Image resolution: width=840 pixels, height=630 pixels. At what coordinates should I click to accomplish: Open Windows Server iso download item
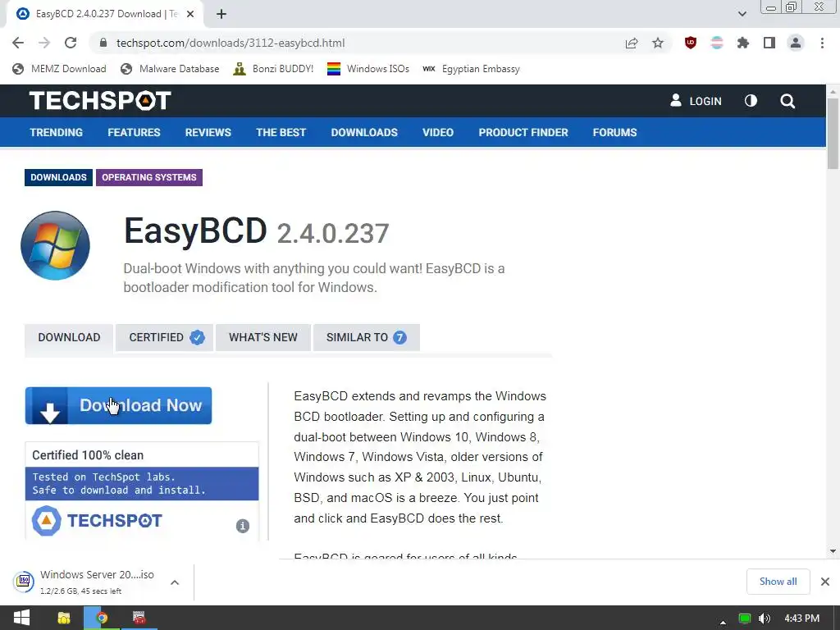click(84, 582)
